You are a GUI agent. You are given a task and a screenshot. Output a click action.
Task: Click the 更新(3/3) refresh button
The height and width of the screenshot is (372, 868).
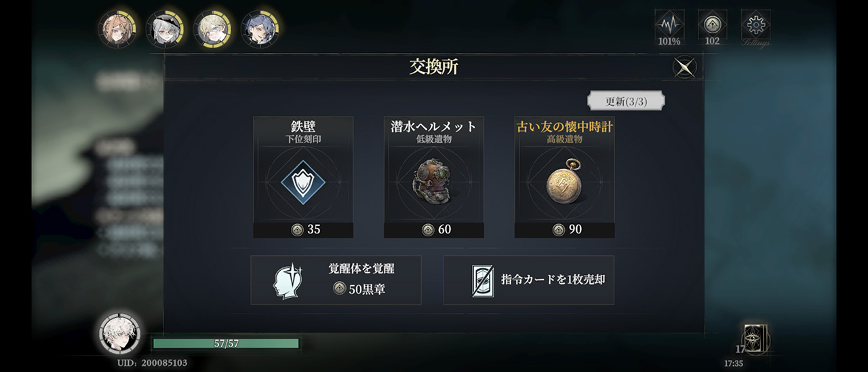(626, 101)
